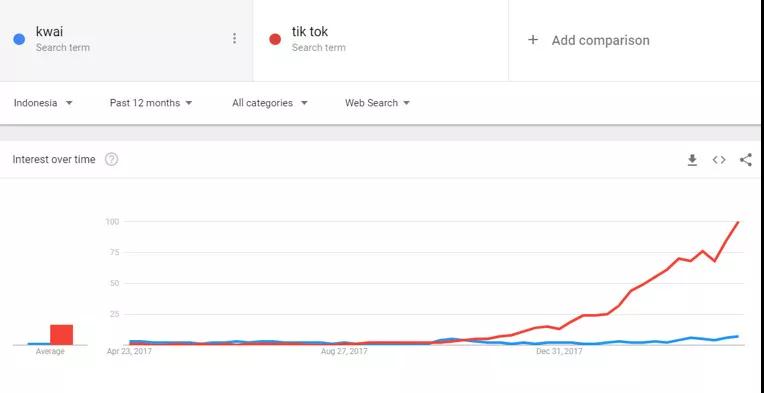Image resolution: width=764 pixels, height=393 pixels.
Task: Click the Add comparison text
Action: (600, 40)
